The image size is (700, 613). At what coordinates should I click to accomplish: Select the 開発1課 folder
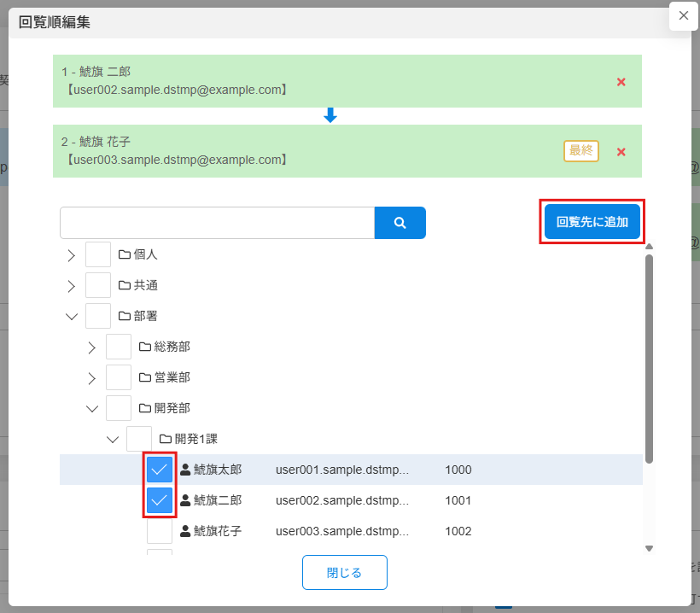(x=139, y=439)
